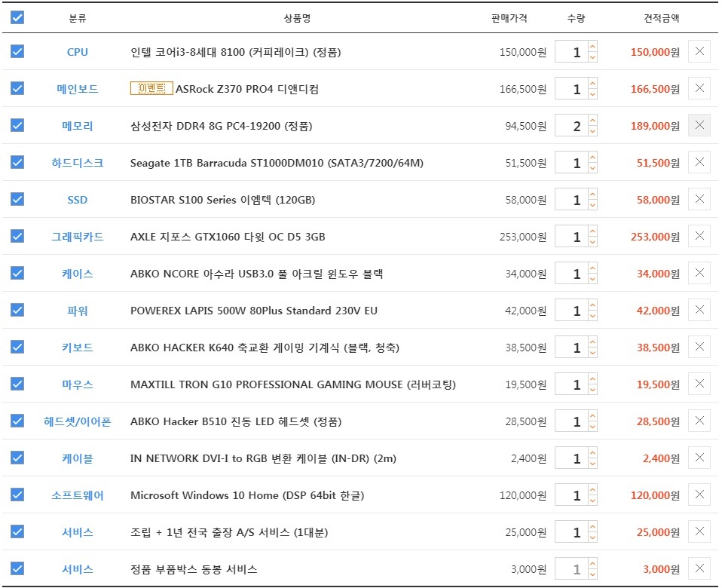Increase the 헤드셋/이어폰 quantity by one
722x588 pixels.
592,415
